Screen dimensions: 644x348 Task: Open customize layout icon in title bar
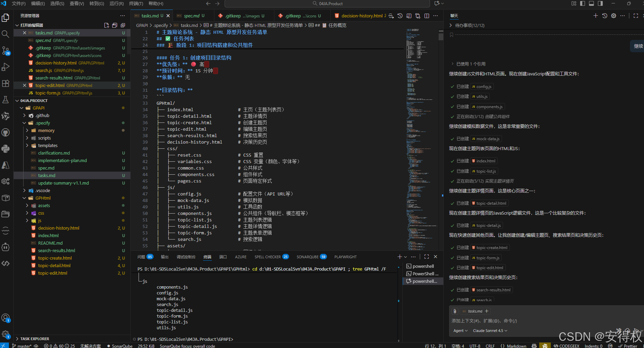574,3
